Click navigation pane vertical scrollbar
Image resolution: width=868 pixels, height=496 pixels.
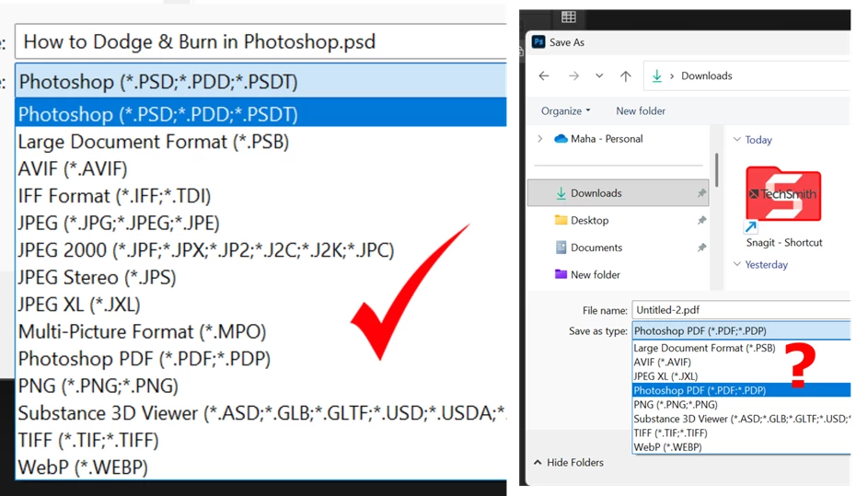coord(716,170)
